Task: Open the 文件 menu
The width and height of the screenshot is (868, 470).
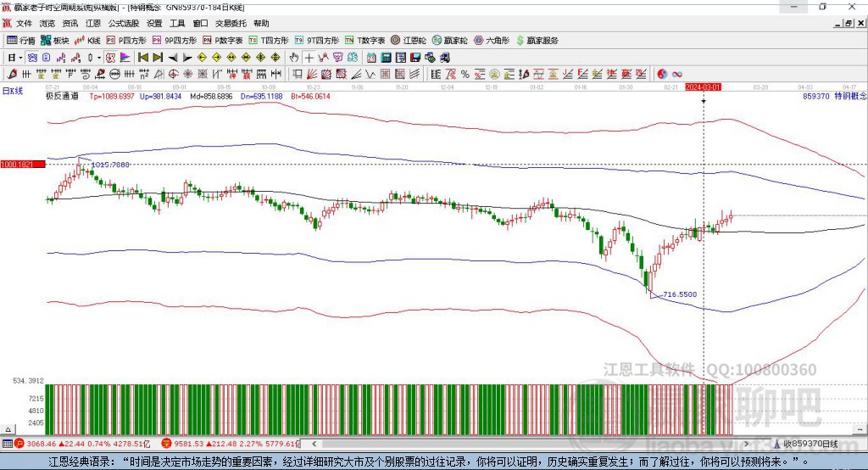Action: pos(24,23)
